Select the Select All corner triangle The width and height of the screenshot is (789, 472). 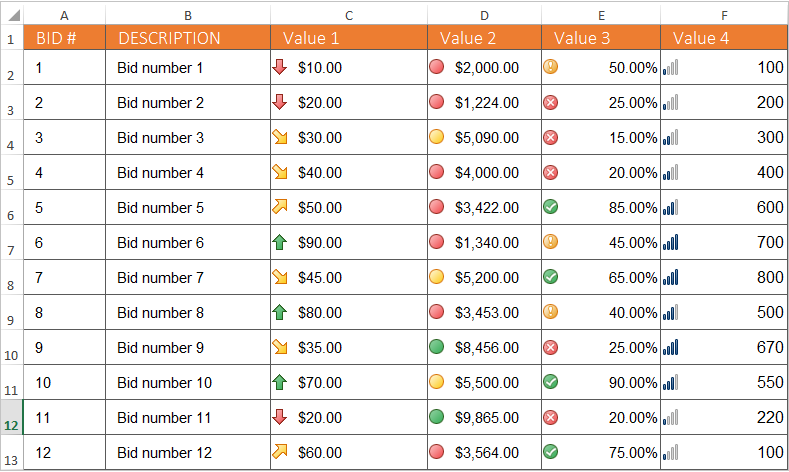click(12, 15)
